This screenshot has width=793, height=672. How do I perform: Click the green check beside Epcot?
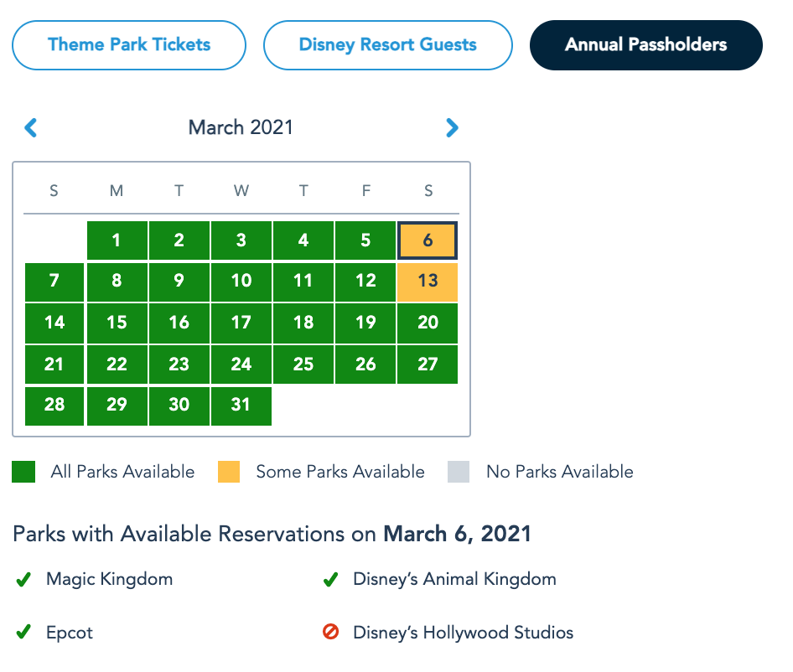pos(23,632)
